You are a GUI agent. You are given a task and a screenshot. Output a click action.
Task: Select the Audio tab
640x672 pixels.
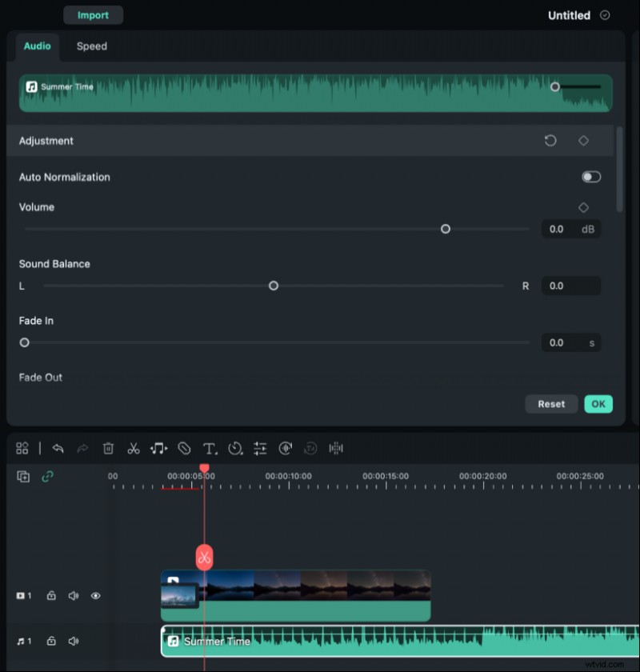coord(37,46)
